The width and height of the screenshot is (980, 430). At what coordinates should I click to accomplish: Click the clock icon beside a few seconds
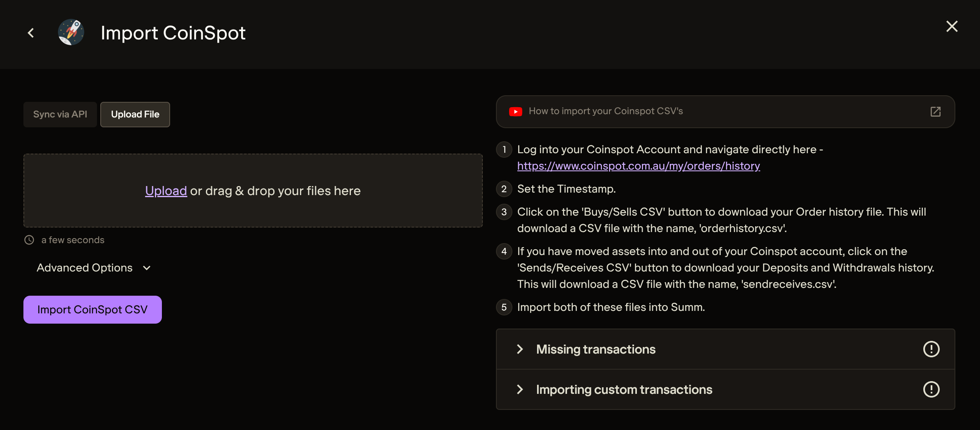click(x=29, y=240)
